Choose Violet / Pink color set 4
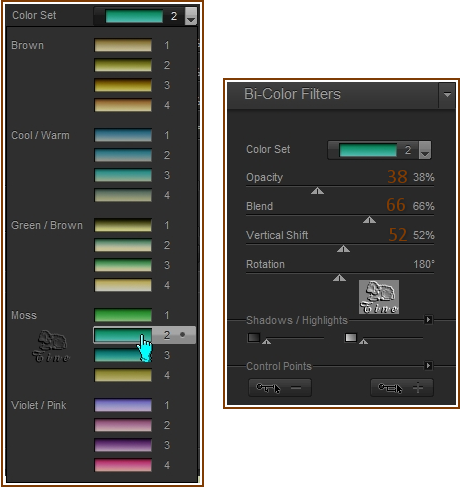 (x=123, y=465)
